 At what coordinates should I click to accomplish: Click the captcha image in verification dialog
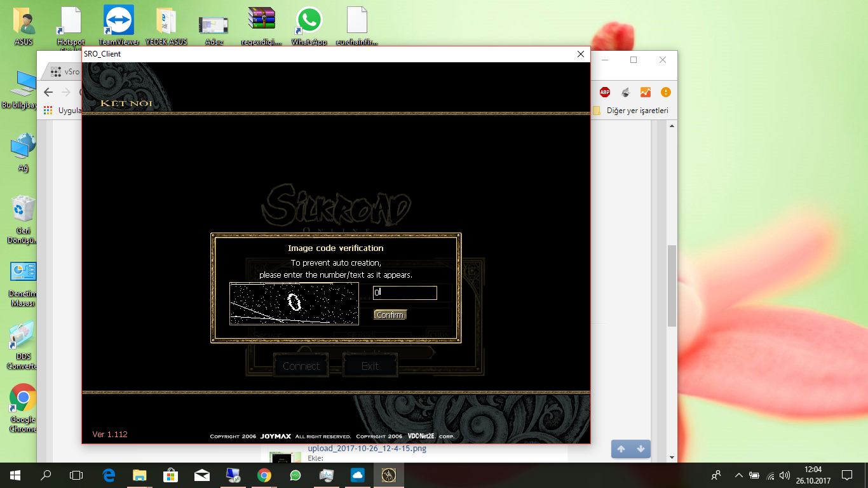pos(294,304)
